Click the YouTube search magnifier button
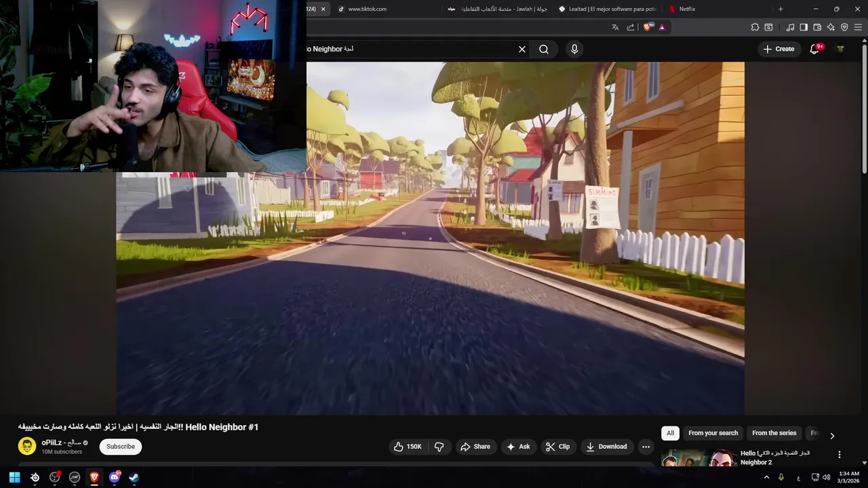 point(544,49)
